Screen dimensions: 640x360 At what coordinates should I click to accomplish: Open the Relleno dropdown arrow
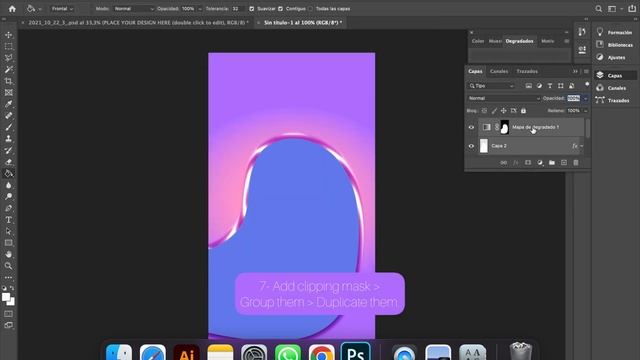[x=586, y=111]
